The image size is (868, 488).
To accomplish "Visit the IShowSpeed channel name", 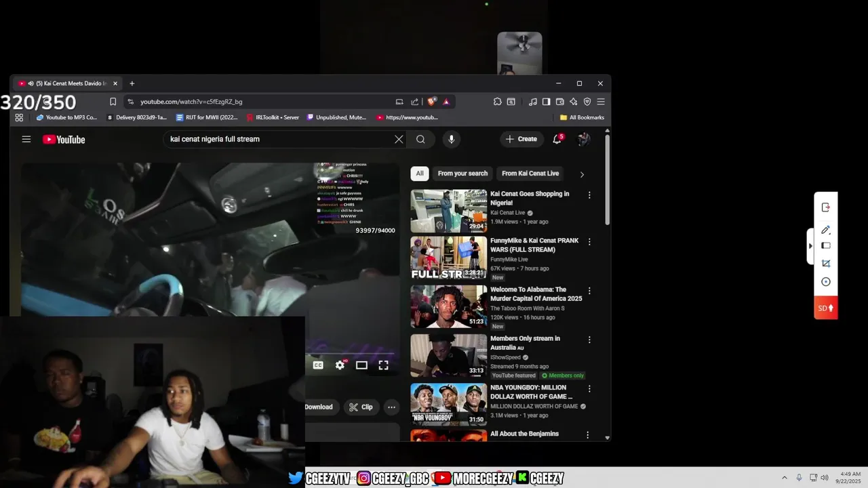I will [505, 357].
